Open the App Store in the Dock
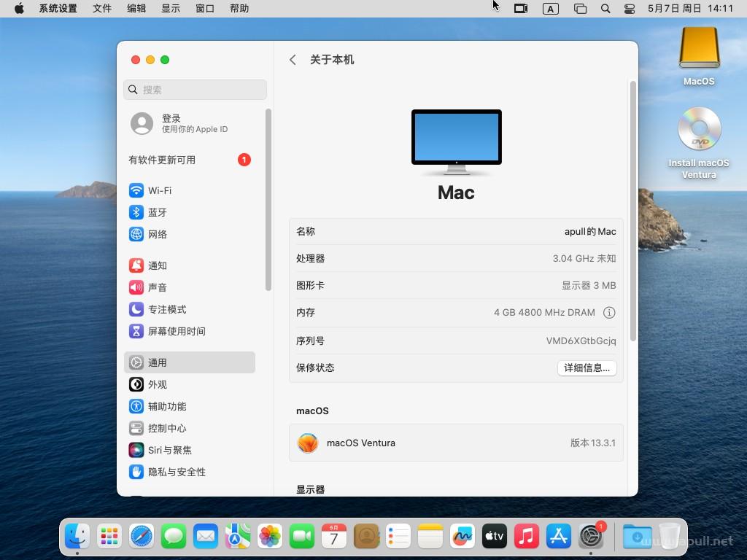The image size is (747, 560). (x=559, y=536)
